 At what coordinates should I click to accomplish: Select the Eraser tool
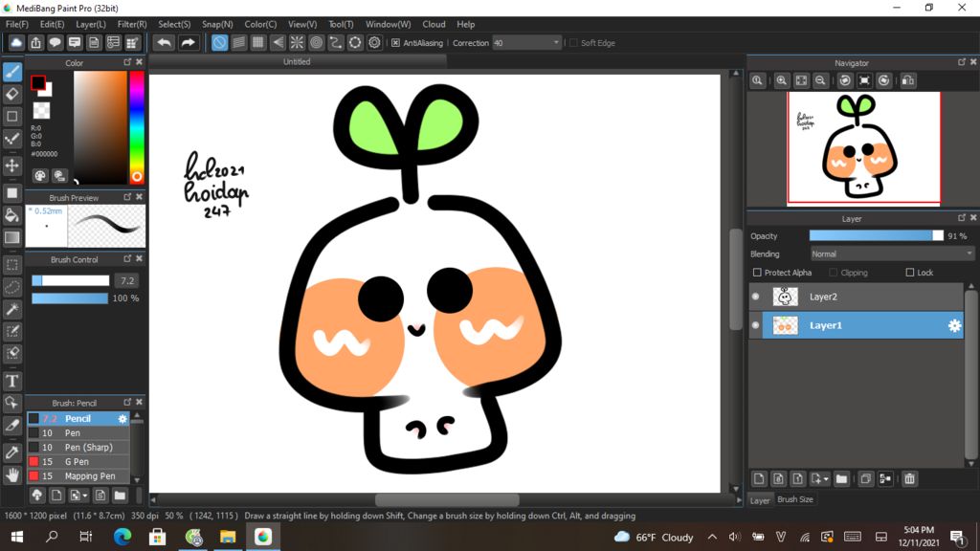point(12,95)
